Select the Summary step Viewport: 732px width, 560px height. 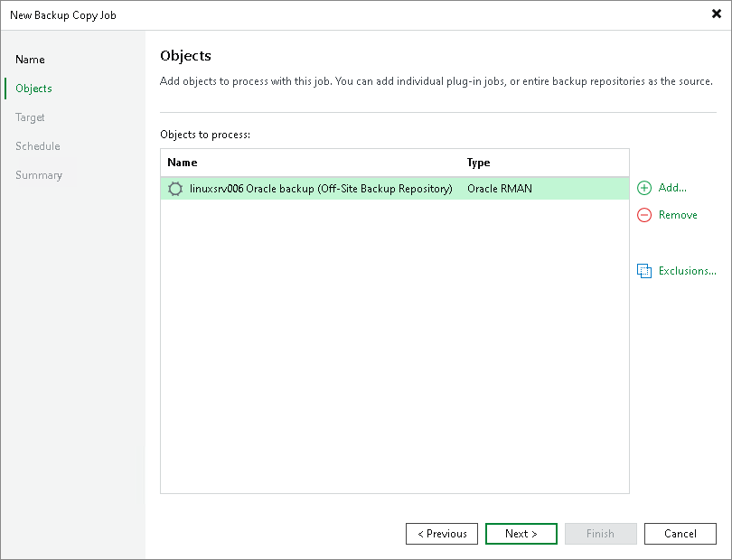(x=39, y=174)
